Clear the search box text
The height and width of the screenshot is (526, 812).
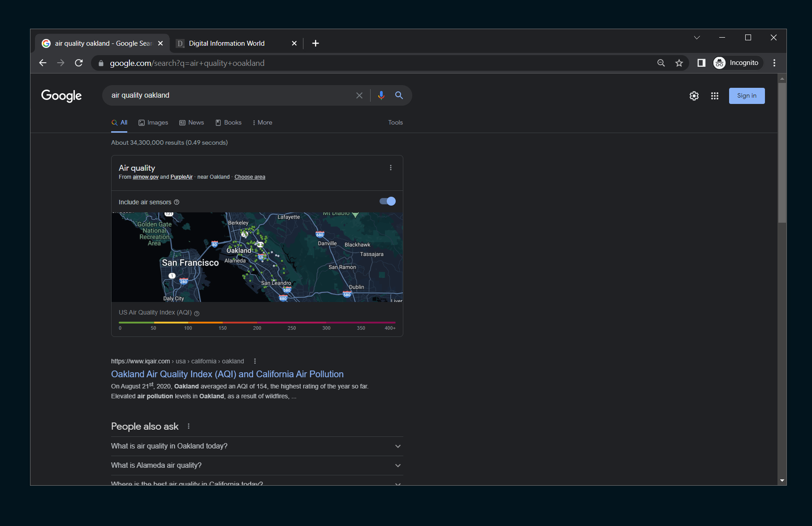pyautogui.click(x=359, y=95)
